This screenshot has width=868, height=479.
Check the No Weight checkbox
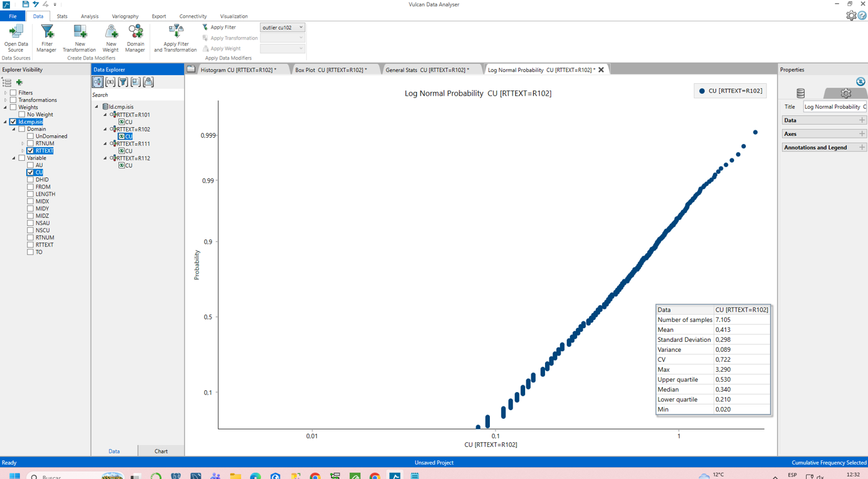[x=22, y=114]
